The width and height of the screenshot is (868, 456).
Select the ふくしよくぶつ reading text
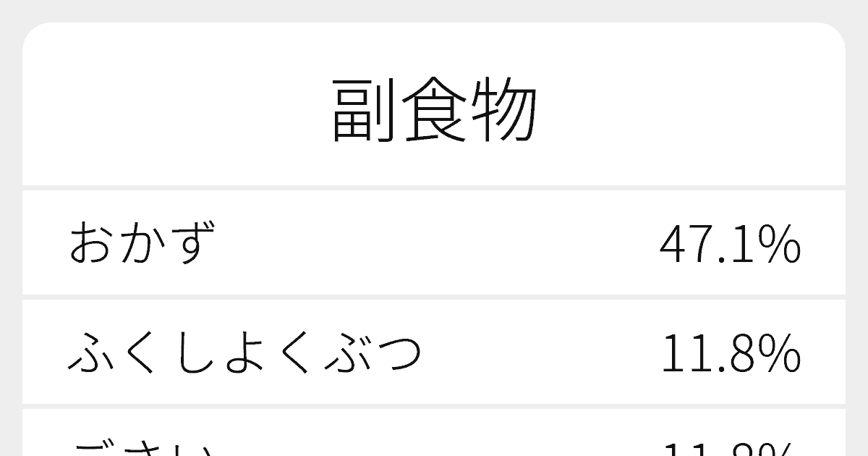point(244,352)
